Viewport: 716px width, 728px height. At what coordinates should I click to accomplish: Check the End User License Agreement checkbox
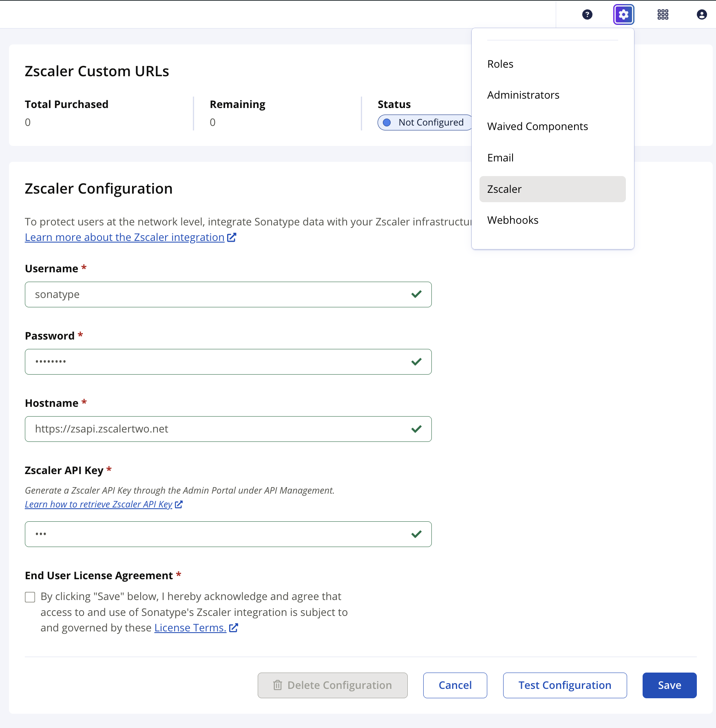tap(30, 597)
